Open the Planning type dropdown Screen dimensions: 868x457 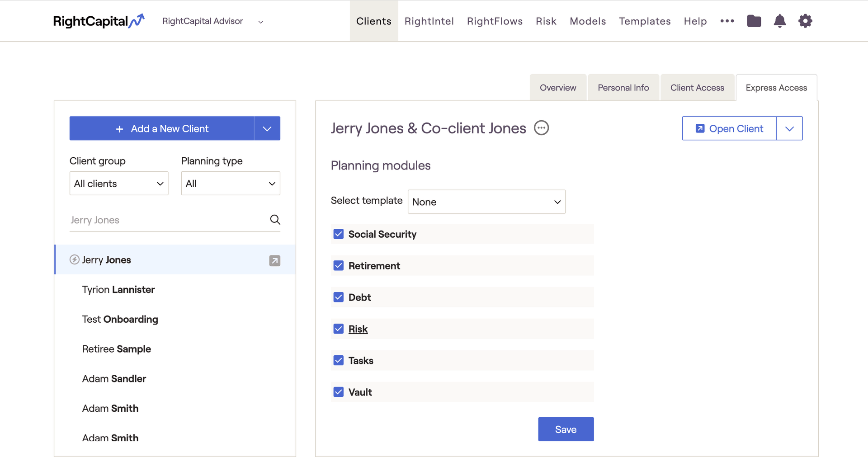[x=231, y=184]
